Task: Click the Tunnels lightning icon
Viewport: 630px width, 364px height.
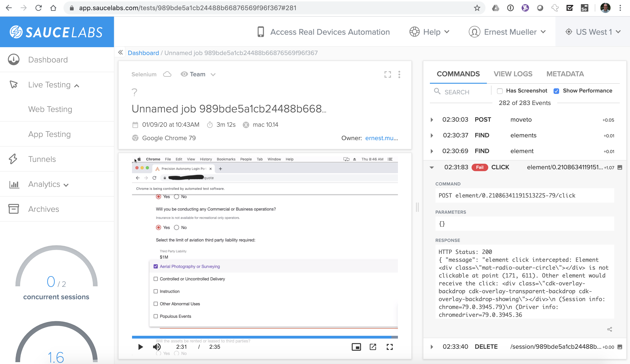Action: pyautogui.click(x=13, y=159)
